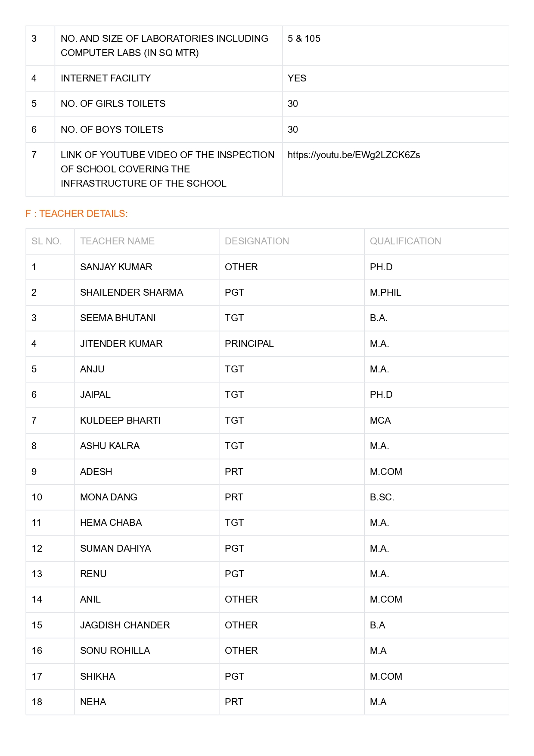This screenshot has width=534, height=756.
Task: Click teacher name JAGDISH CHANDER
Action: click(125, 625)
